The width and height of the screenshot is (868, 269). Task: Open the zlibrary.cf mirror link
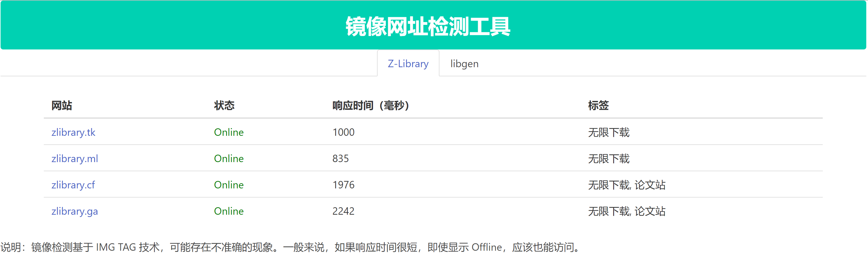pyautogui.click(x=73, y=185)
